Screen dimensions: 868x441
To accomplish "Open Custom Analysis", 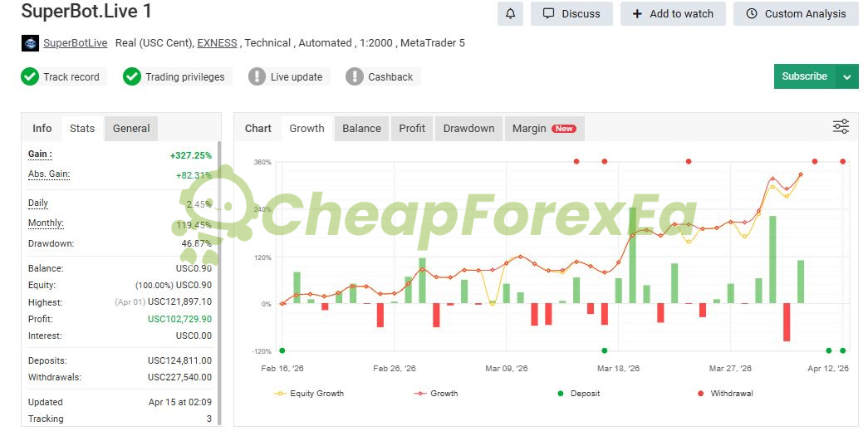I will (x=796, y=14).
